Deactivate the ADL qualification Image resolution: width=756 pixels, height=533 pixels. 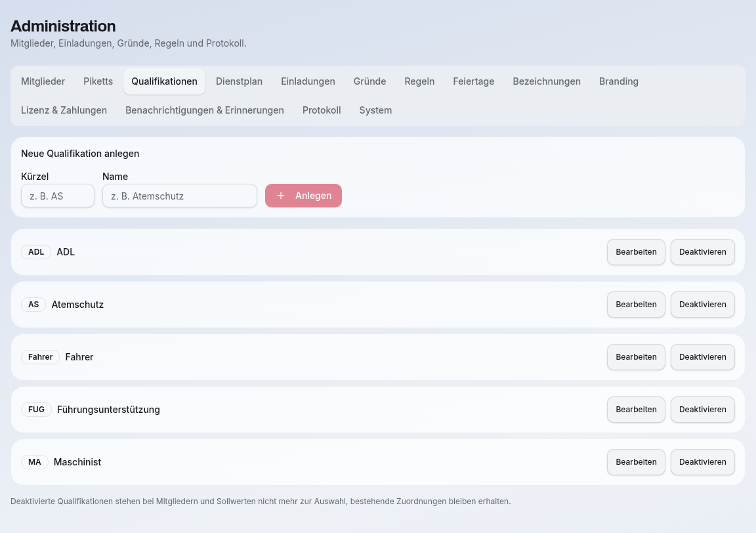pos(702,252)
